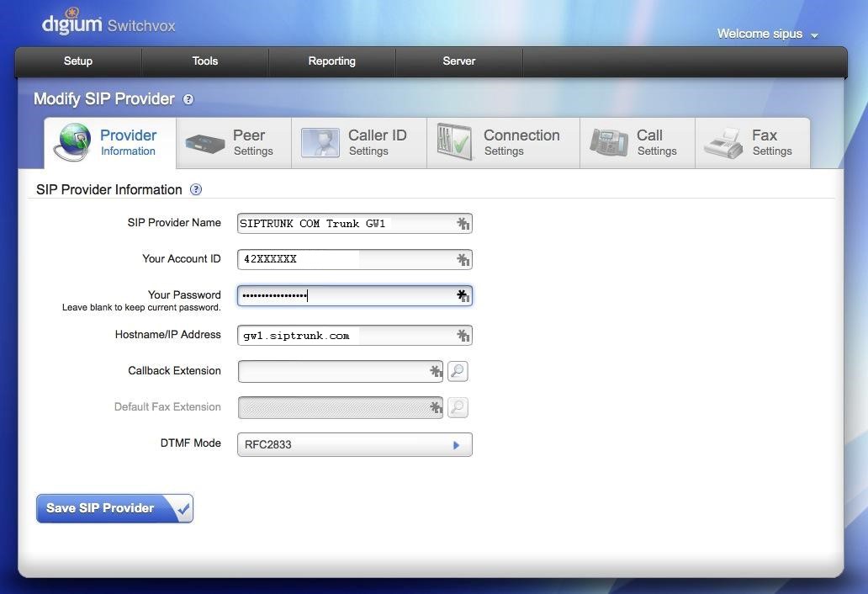Screen dimensions: 868x594
Task: Switch to the Fax Settings tab
Action: pos(752,143)
